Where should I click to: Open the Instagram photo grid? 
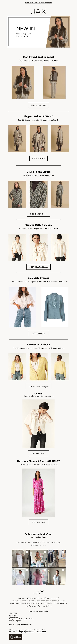tap(38, 567)
